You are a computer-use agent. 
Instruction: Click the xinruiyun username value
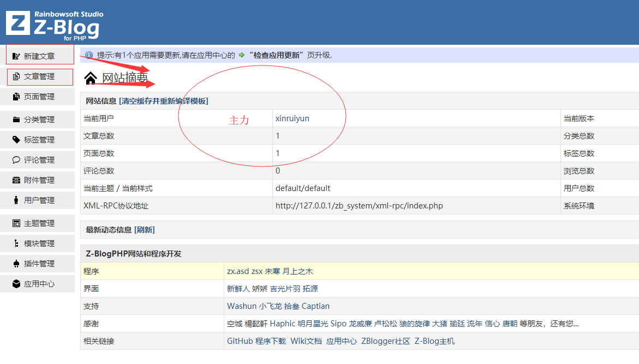tap(292, 118)
